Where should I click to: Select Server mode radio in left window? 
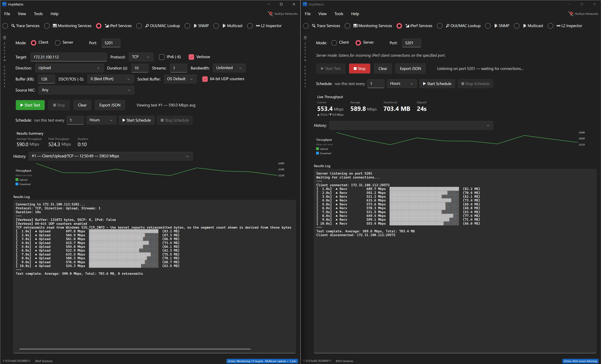click(58, 43)
